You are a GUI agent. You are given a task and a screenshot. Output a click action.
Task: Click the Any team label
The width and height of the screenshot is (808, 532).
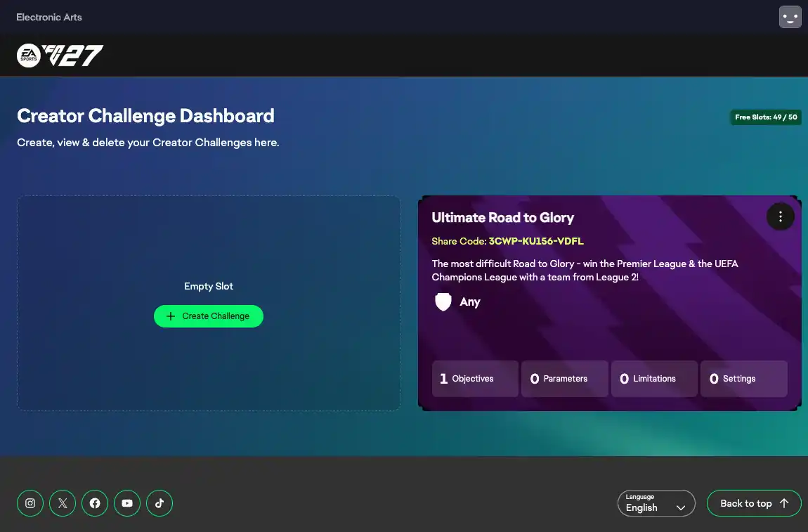tap(470, 302)
